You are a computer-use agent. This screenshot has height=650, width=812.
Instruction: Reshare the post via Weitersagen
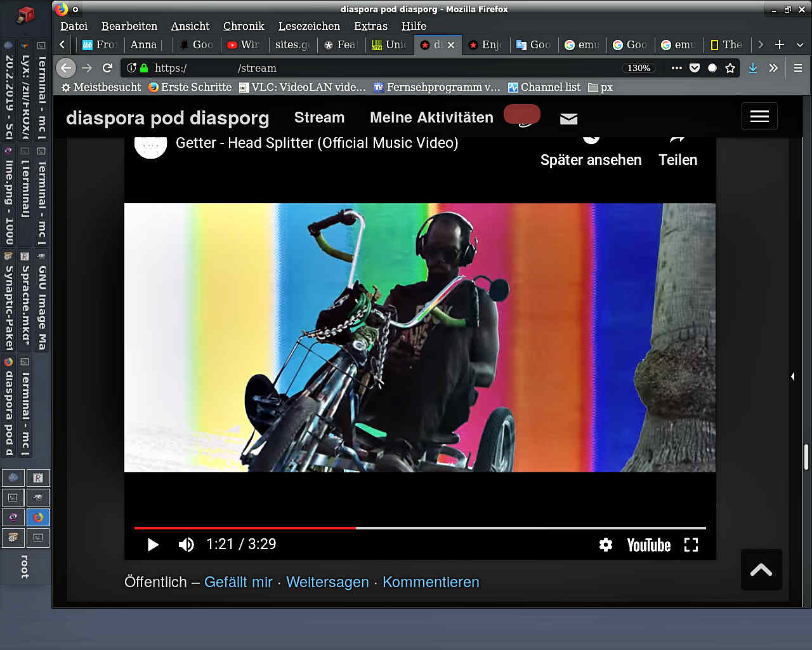coord(327,582)
